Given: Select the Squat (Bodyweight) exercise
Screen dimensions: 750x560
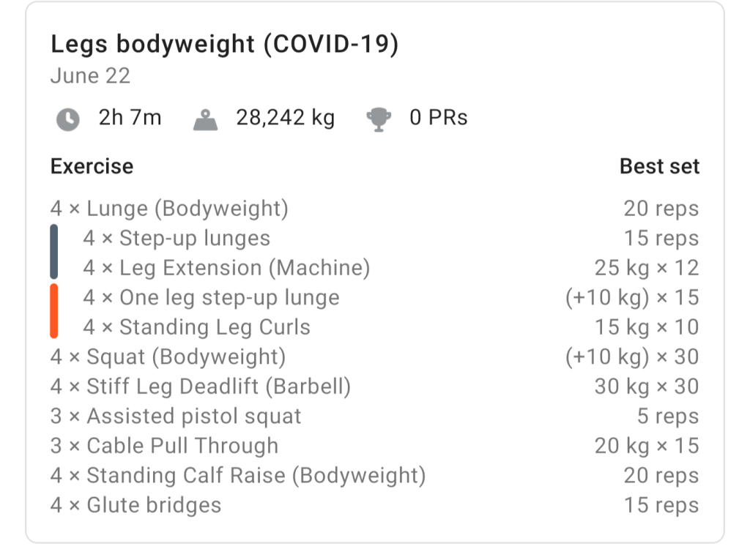Looking at the screenshot, I should 168,357.
